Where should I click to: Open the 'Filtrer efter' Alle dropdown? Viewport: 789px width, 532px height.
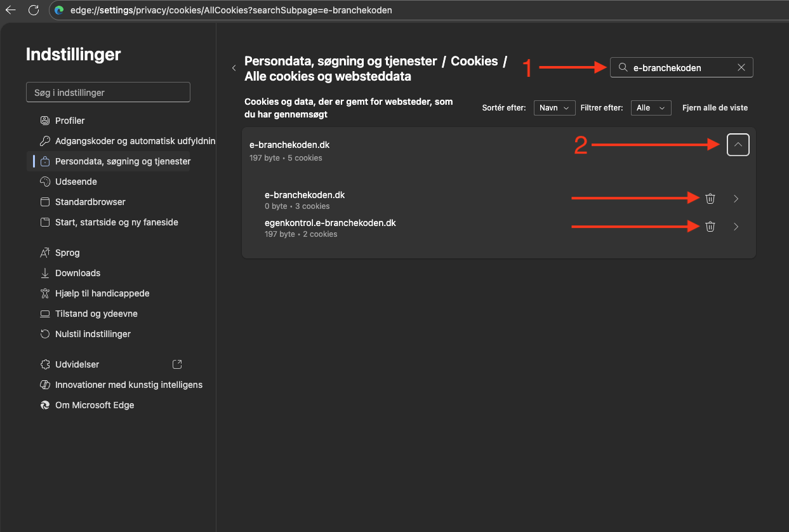[x=651, y=108]
